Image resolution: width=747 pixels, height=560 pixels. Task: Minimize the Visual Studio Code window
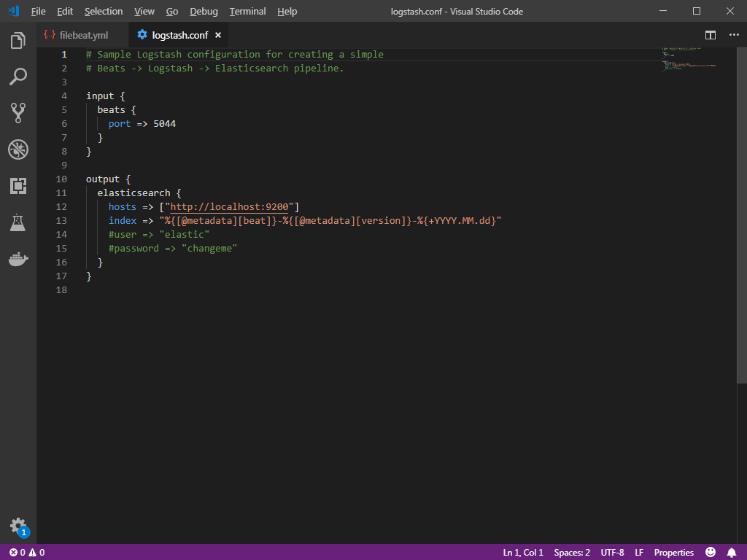(663, 11)
